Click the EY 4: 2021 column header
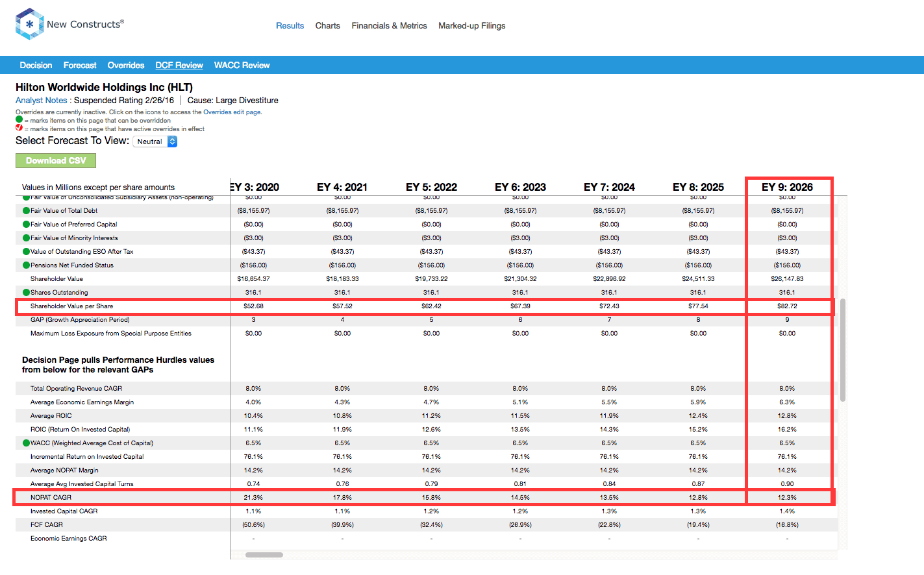Viewport: 924px width, 575px height. pos(342,187)
